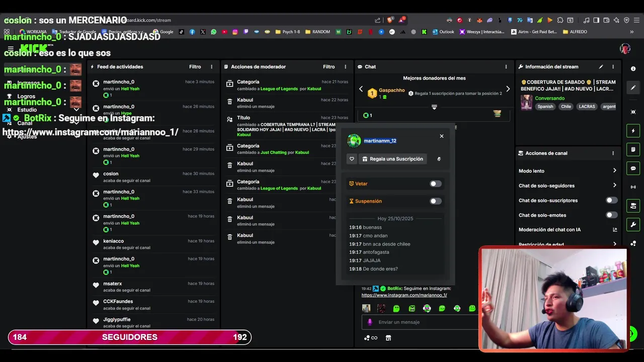Click the info icon in right sidebar
This screenshot has width=644, height=362.
pyautogui.click(x=633, y=69)
